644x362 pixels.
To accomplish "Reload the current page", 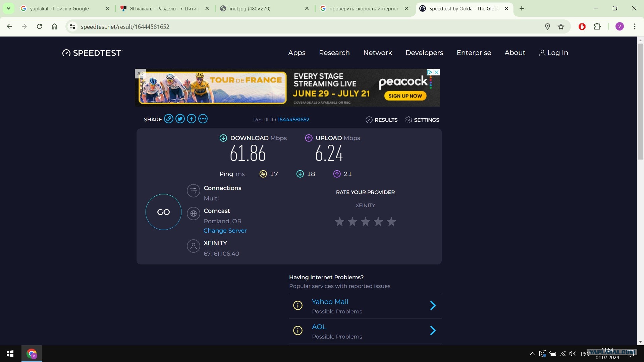I will point(39,26).
